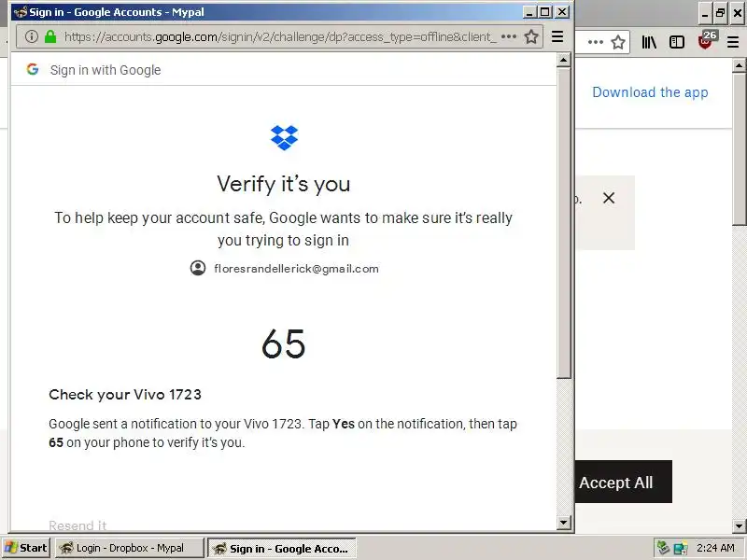
Task: Toggle the sidebar icon in background window
Action: click(677, 42)
